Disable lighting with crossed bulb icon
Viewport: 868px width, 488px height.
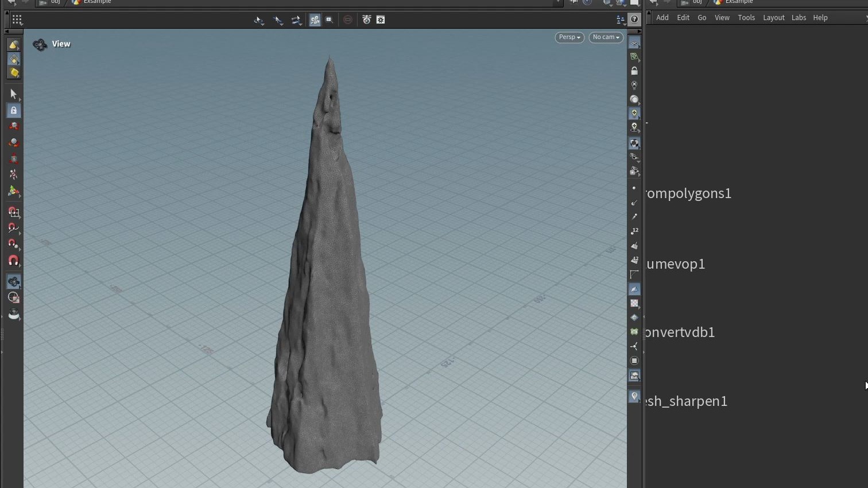click(634, 85)
